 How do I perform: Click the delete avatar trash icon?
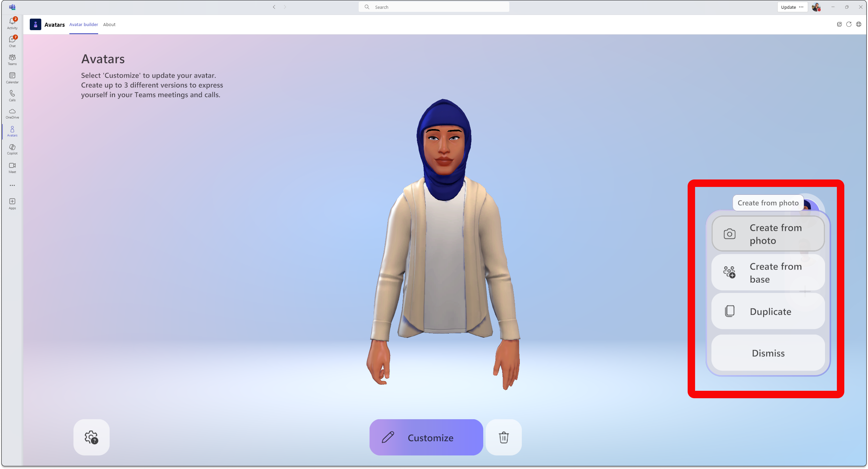503,437
